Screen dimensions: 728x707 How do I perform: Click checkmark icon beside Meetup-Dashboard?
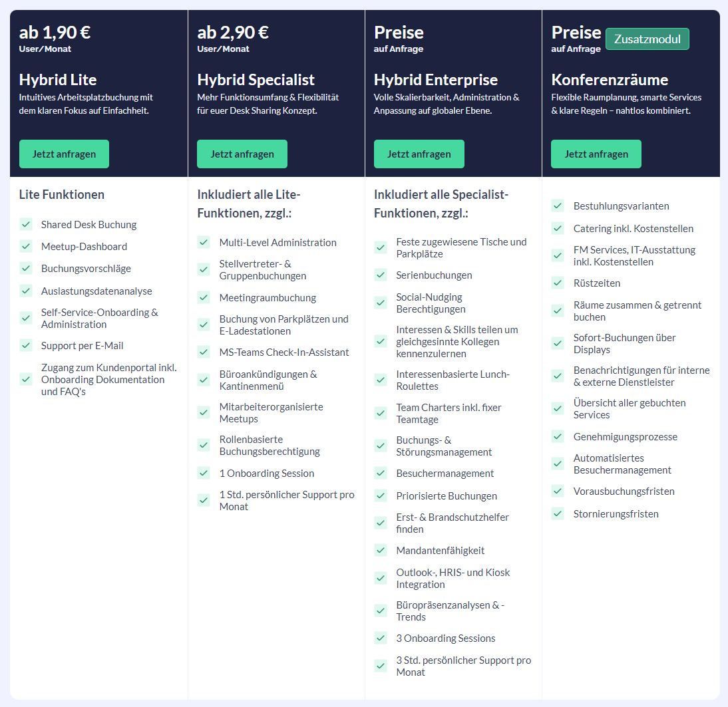(x=26, y=246)
